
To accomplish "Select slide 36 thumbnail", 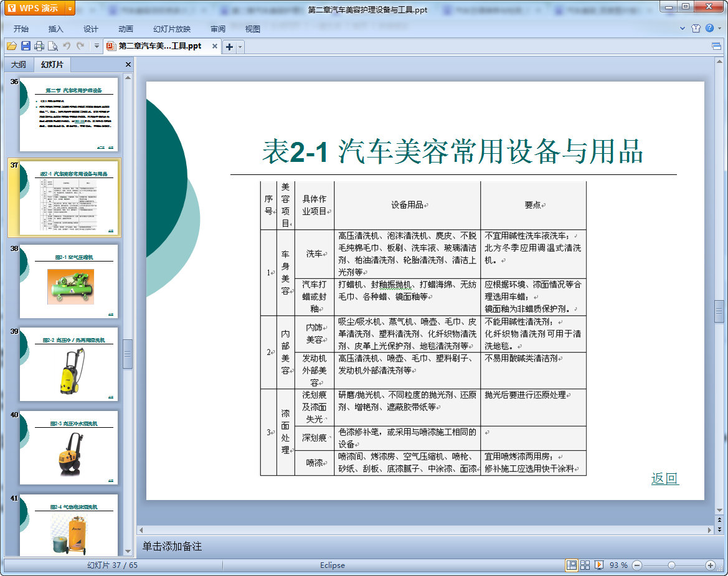I will [69, 114].
